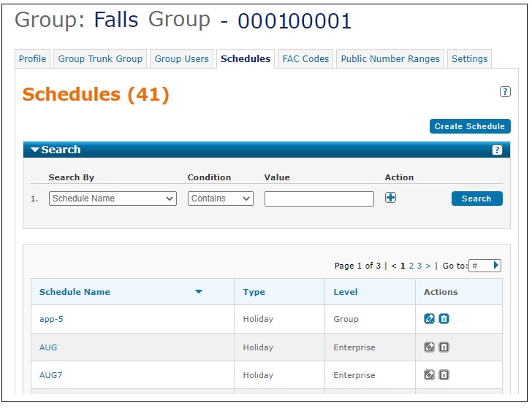Open the AUG schedule link

click(x=48, y=347)
